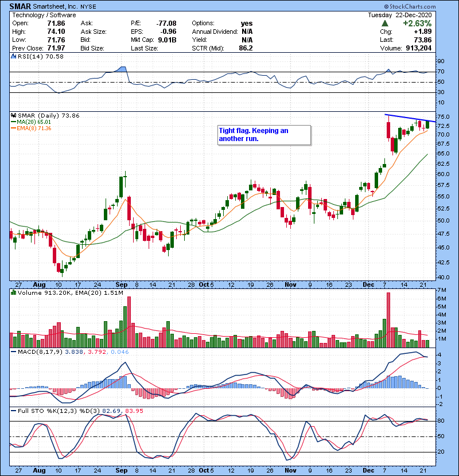Viewport: 459px width, 476px height.
Task: Click the blue flag trendline on December candles
Action: tap(410, 118)
